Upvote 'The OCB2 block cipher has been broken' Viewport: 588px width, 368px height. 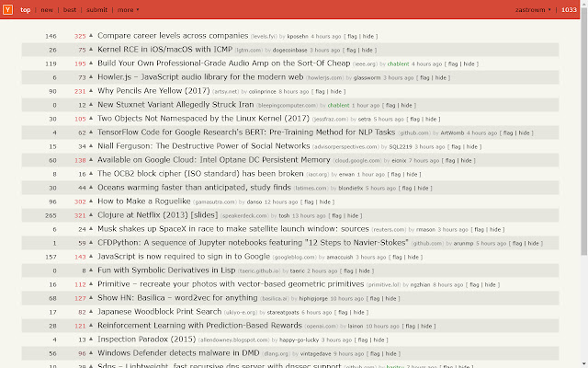click(91, 174)
